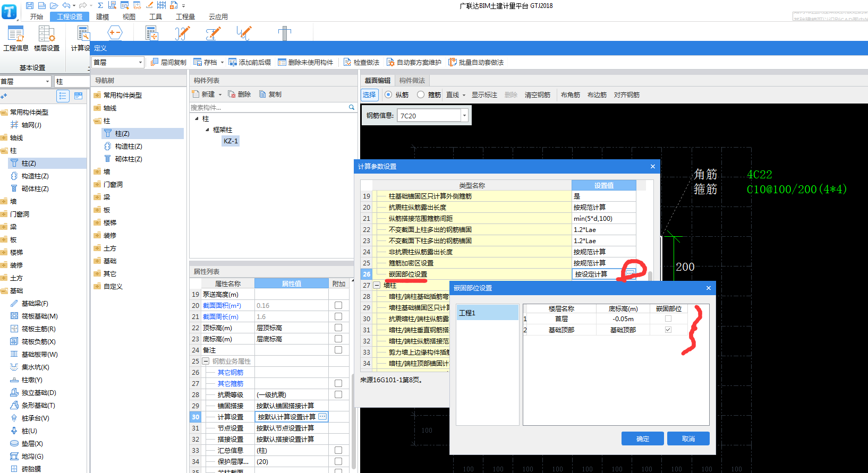Open the 视图 ribbon tab

(129, 16)
